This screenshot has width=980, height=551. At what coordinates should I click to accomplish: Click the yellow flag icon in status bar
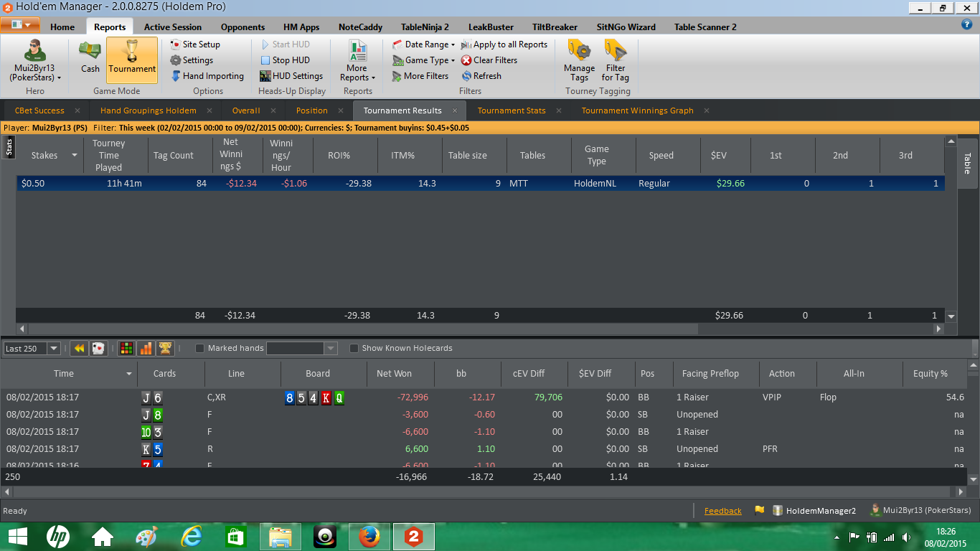click(759, 511)
